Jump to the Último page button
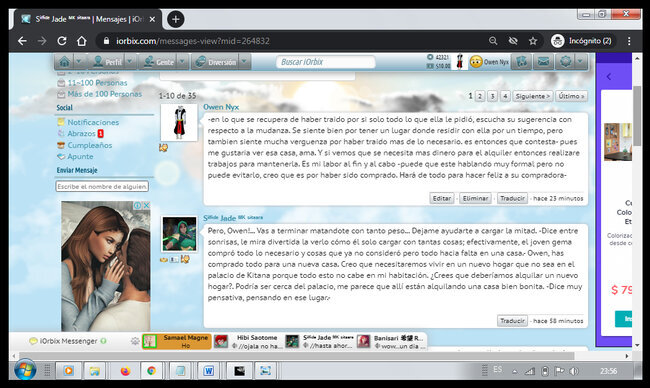This screenshot has height=388, width=650. coord(571,96)
